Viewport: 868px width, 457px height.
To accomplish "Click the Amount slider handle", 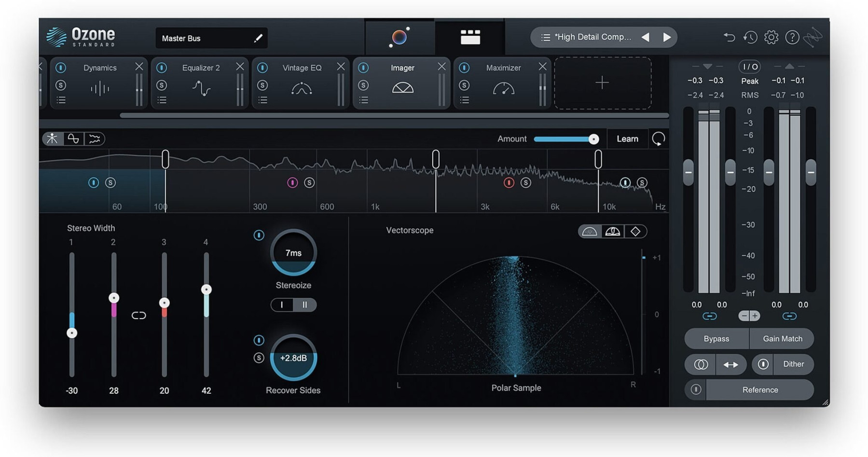I will pyautogui.click(x=593, y=139).
